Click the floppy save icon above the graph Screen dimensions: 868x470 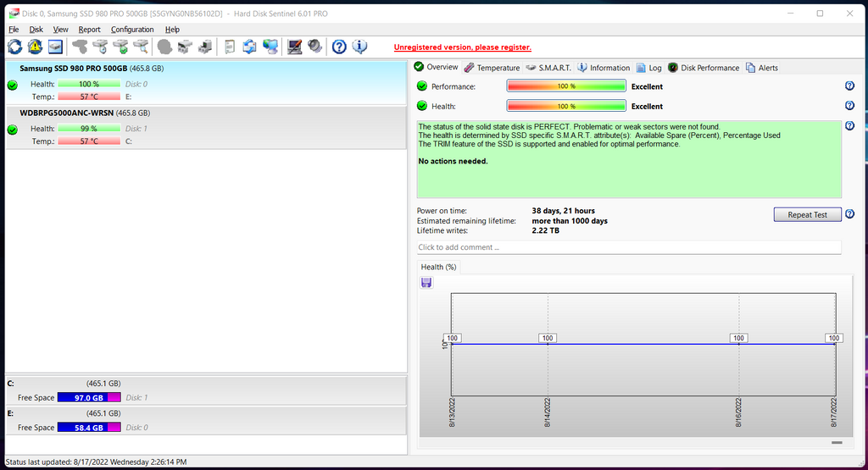pos(426,282)
